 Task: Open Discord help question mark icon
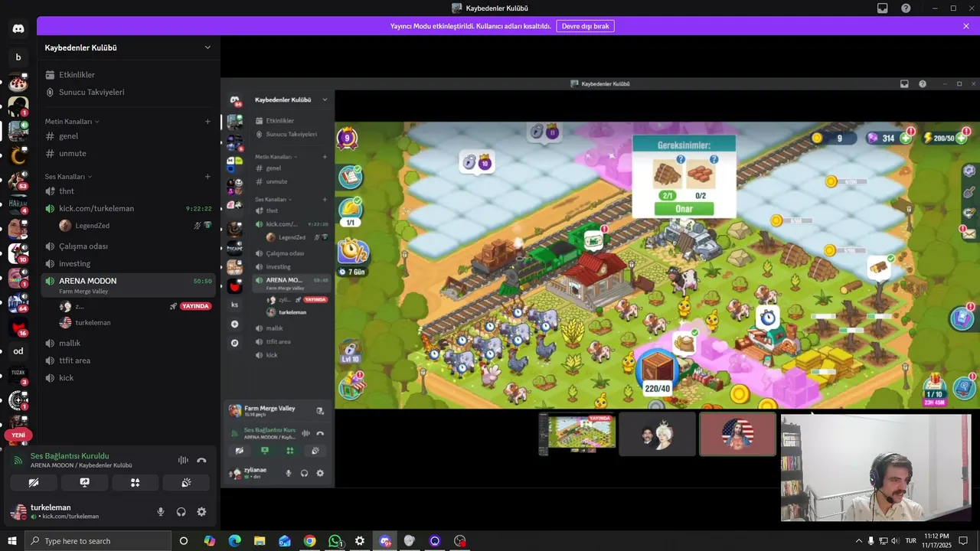pos(906,8)
